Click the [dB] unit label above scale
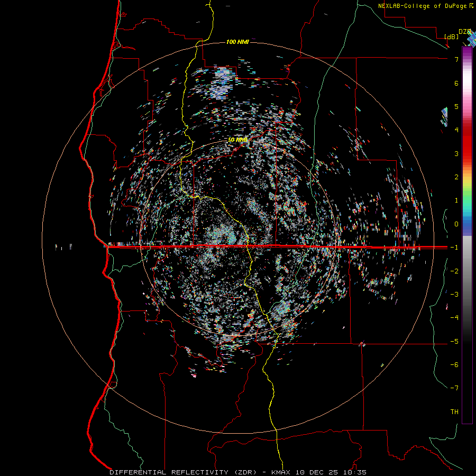 (x=452, y=37)
